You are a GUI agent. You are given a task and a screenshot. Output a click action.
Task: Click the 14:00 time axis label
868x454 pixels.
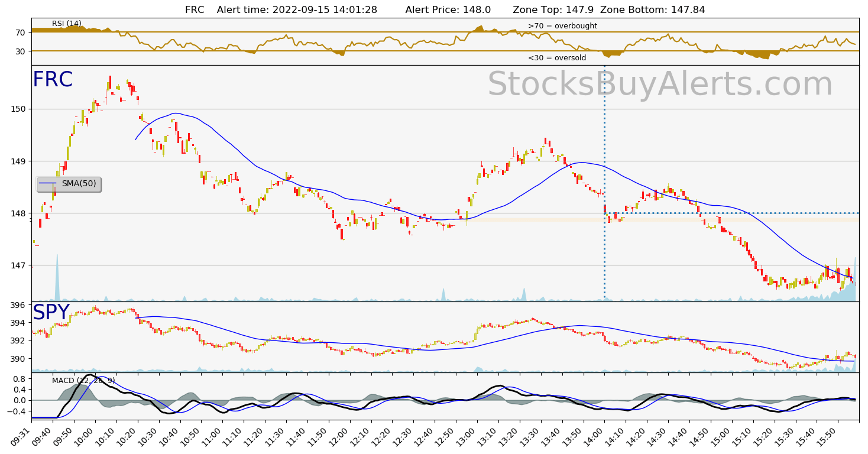[x=594, y=435]
